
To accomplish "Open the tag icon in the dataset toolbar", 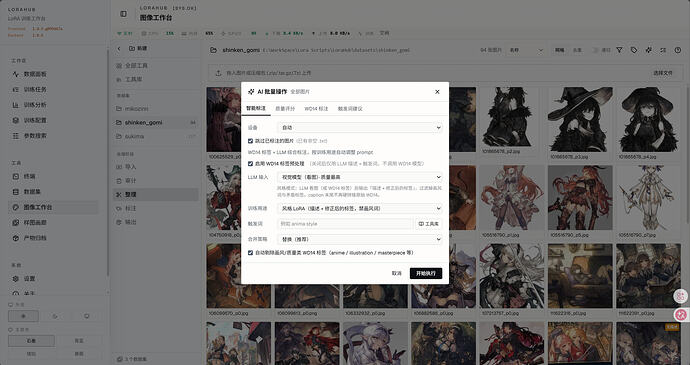I will 634,50.
